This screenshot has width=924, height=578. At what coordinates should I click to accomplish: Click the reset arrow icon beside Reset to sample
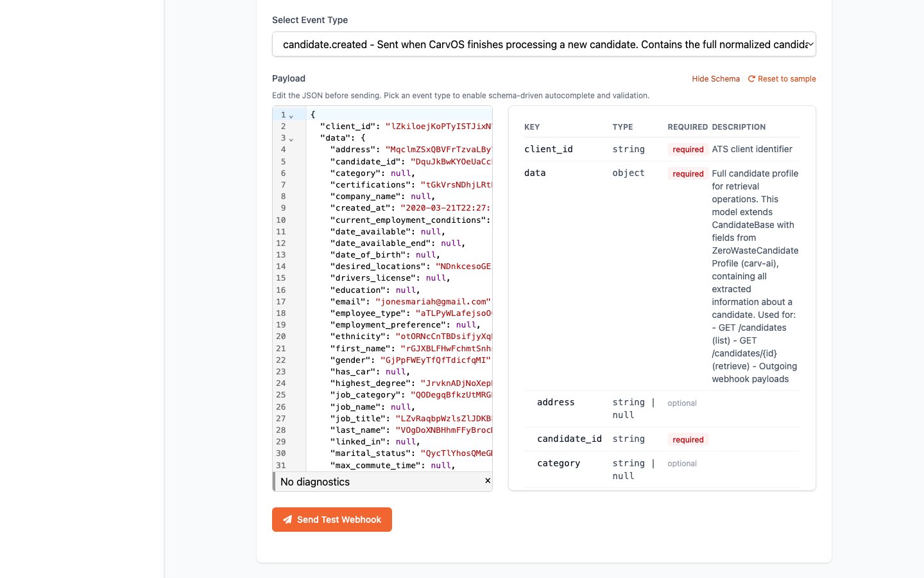coord(751,79)
